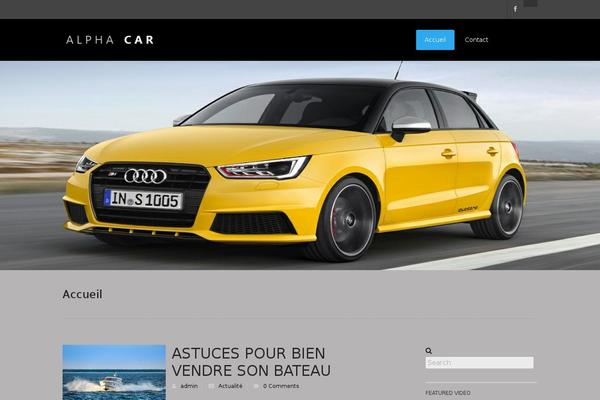
Task: Open the Actualité category link
Action: pos(230,386)
